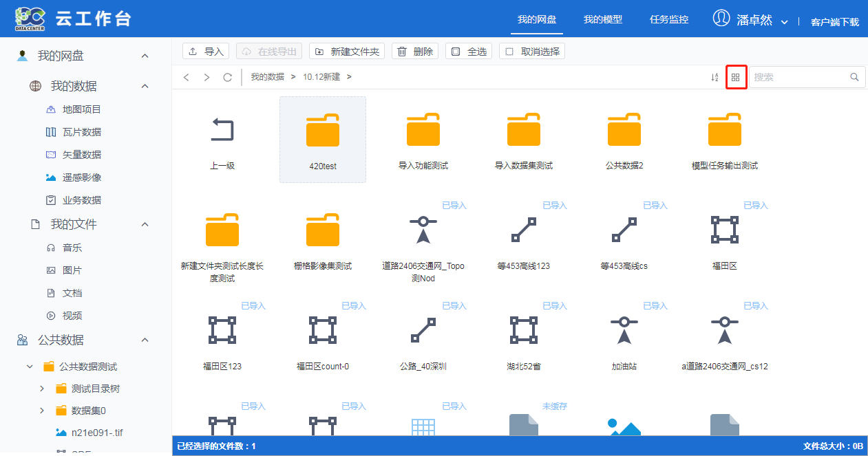Expand the 测试目录树 tree node
This screenshot has width=868, height=456.
click(x=42, y=389)
